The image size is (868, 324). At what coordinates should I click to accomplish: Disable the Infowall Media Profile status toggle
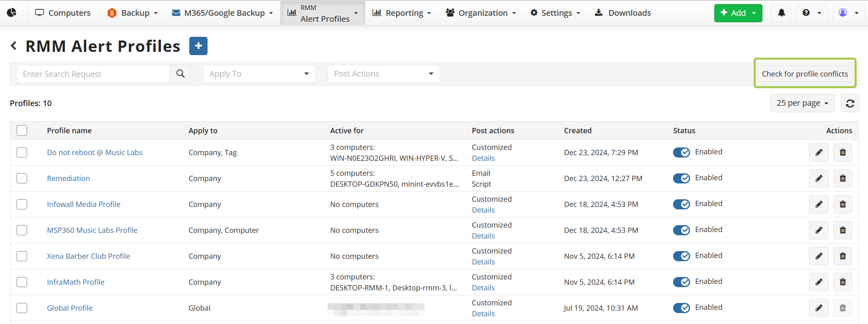[681, 204]
